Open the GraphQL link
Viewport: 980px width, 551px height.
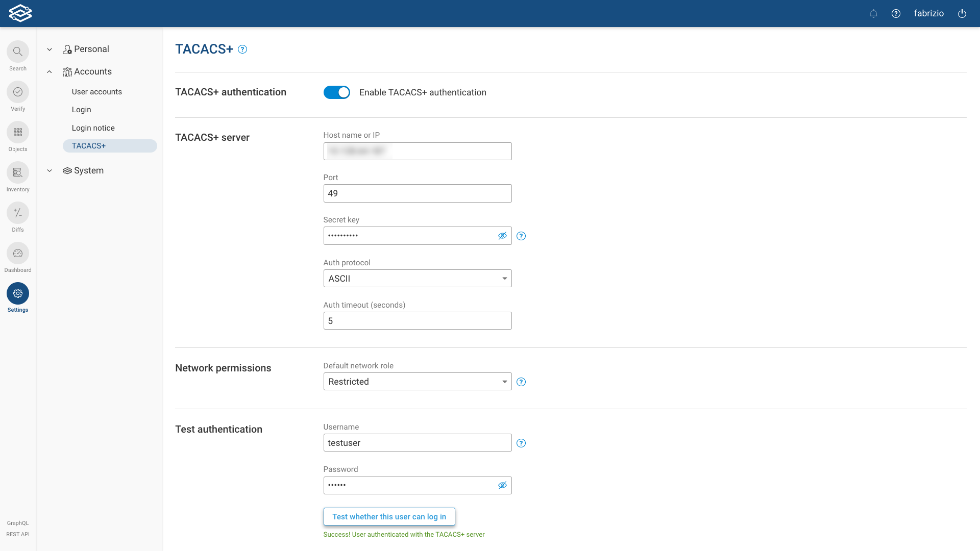[x=18, y=523]
